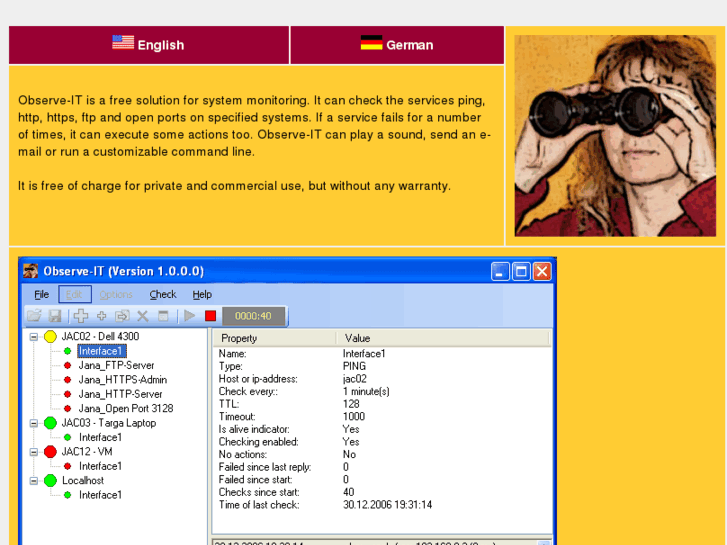Click red dot beside Jana_HTTP-Server
This screenshot has width=727, height=545.
click(67, 394)
